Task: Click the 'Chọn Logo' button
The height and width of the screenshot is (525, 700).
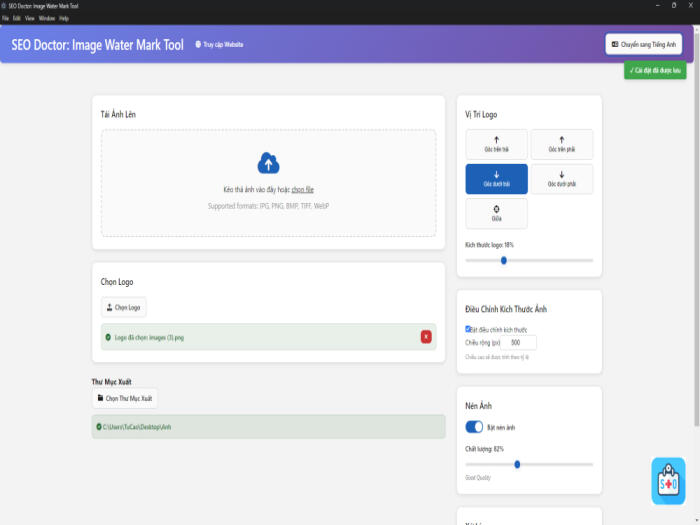Action: pos(124,307)
